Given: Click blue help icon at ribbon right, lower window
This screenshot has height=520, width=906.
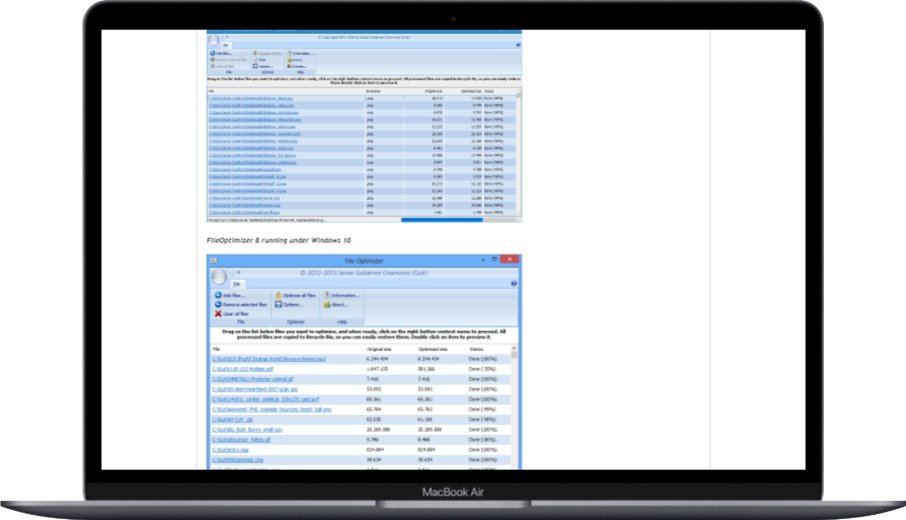Looking at the screenshot, I should 514,283.
